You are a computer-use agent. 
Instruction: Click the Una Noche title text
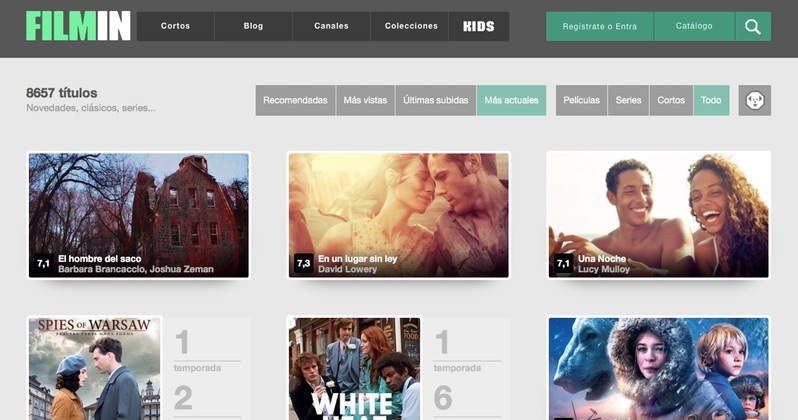[x=602, y=259]
